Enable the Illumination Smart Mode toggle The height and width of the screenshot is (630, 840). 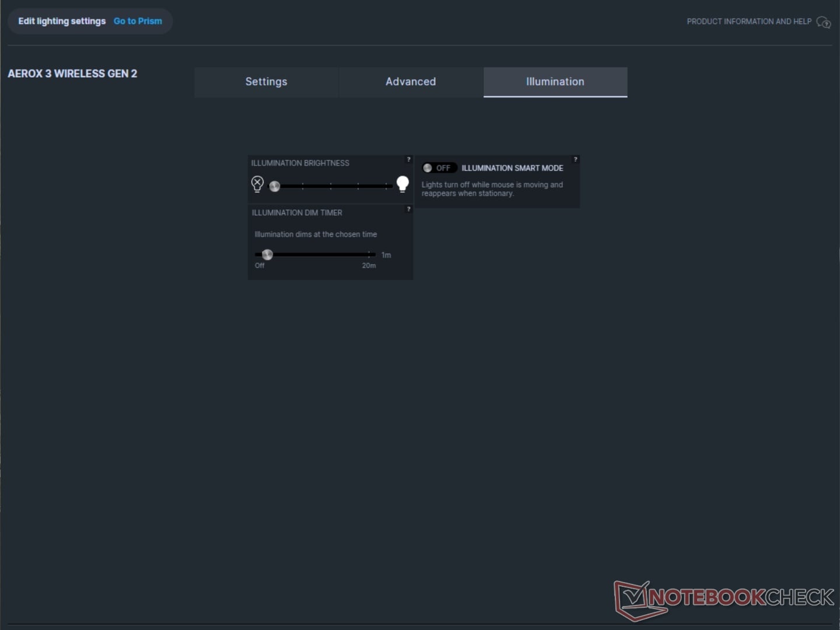pos(439,168)
